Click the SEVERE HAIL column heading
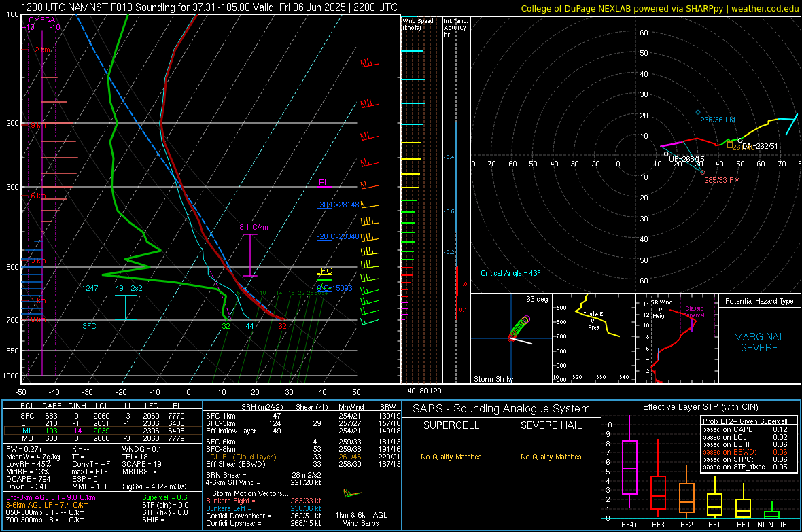 (551, 425)
